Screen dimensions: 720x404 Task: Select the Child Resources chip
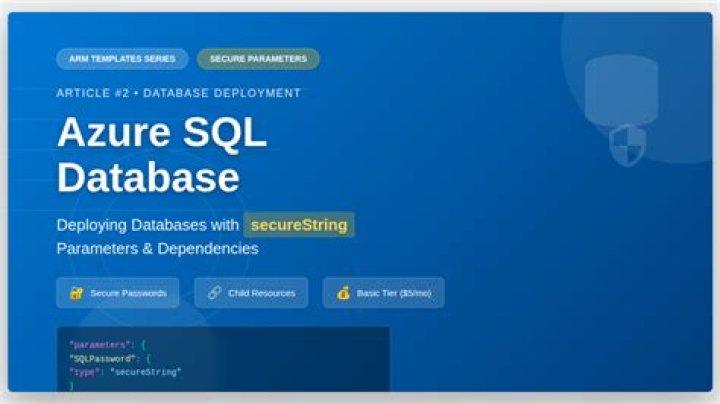click(x=251, y=293)
